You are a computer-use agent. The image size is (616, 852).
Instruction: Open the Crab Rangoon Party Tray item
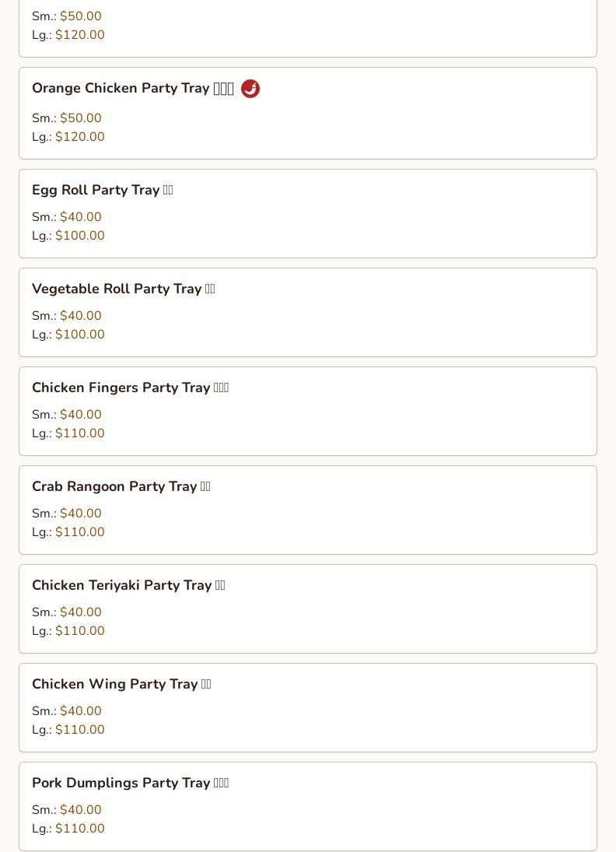click(x=114, y=487)
